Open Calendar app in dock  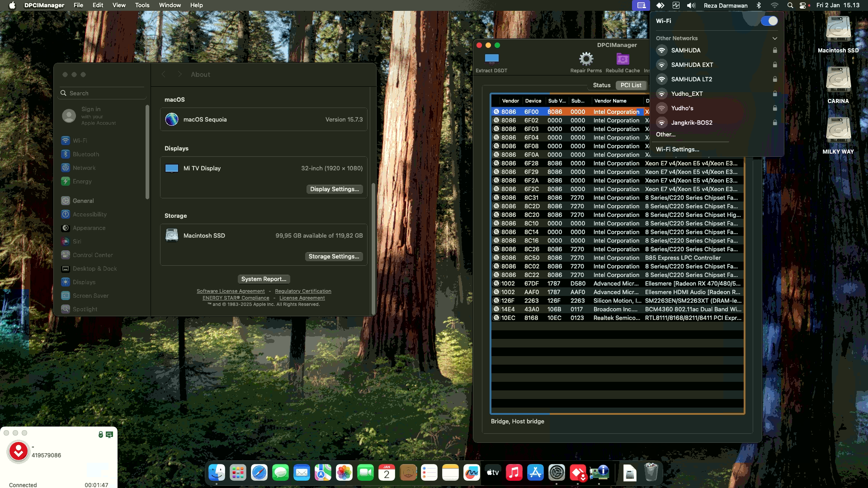tap(387, 473)
